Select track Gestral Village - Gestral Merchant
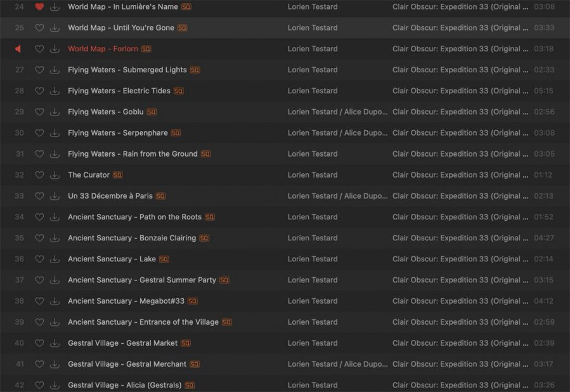This screenshot has width=570, height=392. [x=127, y=364]
